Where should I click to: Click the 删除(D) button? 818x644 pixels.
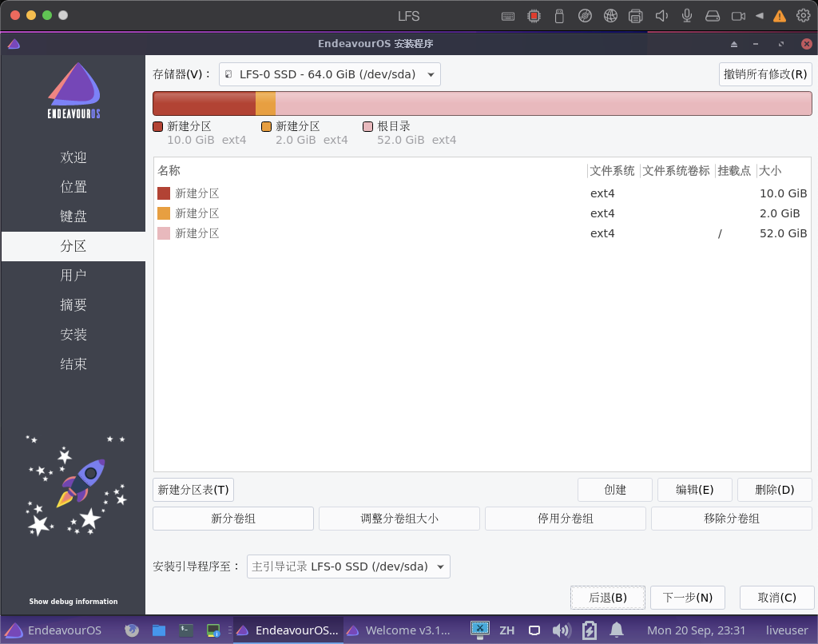coord(775,490)
